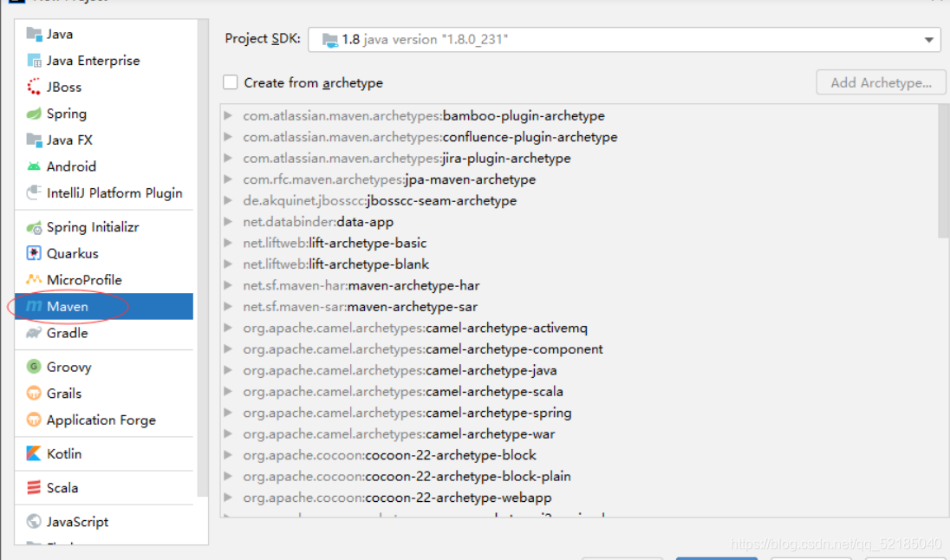Click the SDK folder icon in dropdown

tap(329, 40)
